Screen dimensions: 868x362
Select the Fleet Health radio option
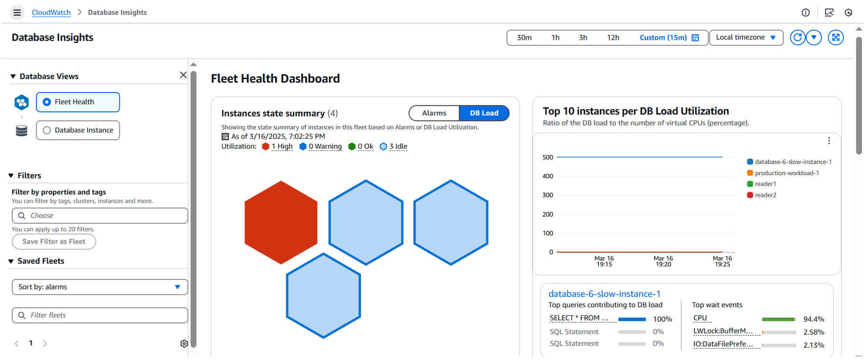tap(78, 102)
